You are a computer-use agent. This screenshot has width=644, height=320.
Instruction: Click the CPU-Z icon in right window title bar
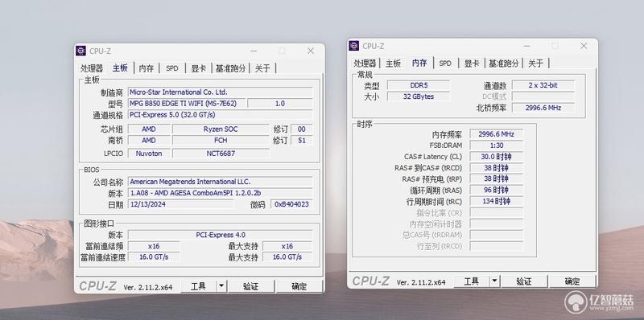(x=353, y=46)
